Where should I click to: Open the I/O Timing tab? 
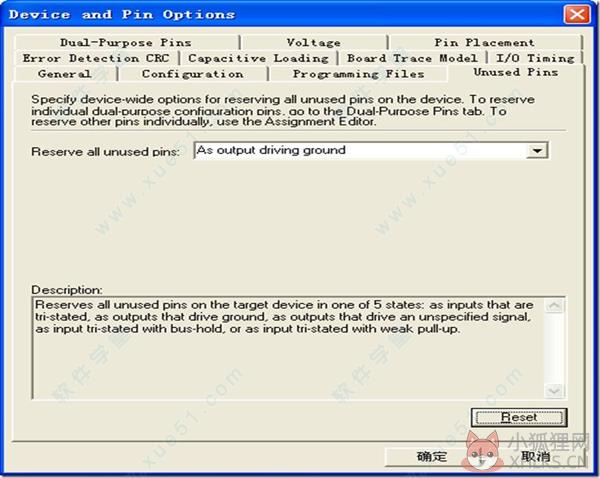pos(535,58)
